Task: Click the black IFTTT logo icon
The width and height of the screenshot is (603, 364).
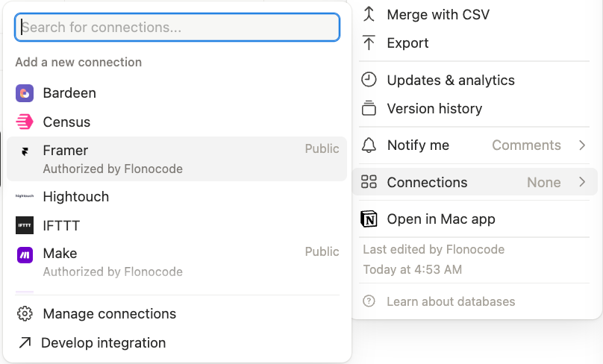Action: [25, 225]
